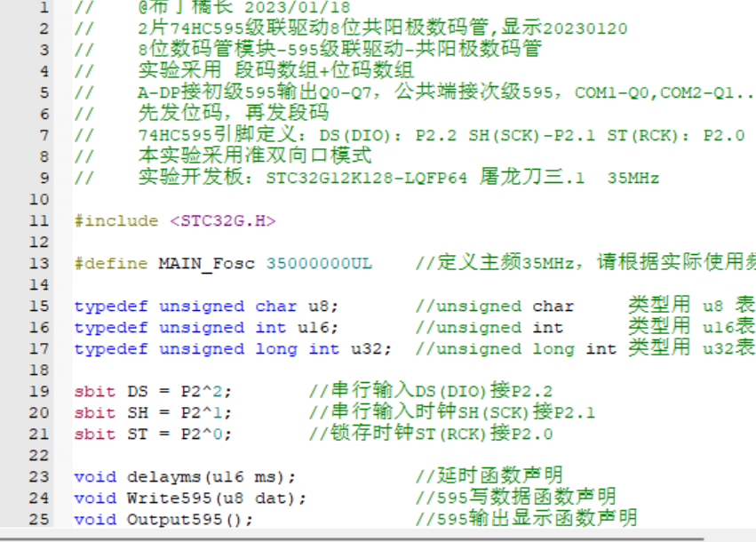
Task: Click the 35000000UL value
Action: (319, 263)
